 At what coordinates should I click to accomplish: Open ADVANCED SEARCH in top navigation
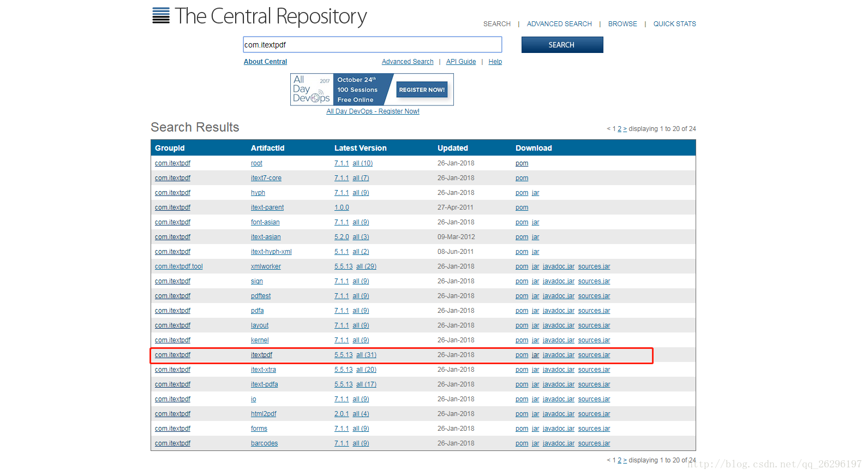click(559, 24)
